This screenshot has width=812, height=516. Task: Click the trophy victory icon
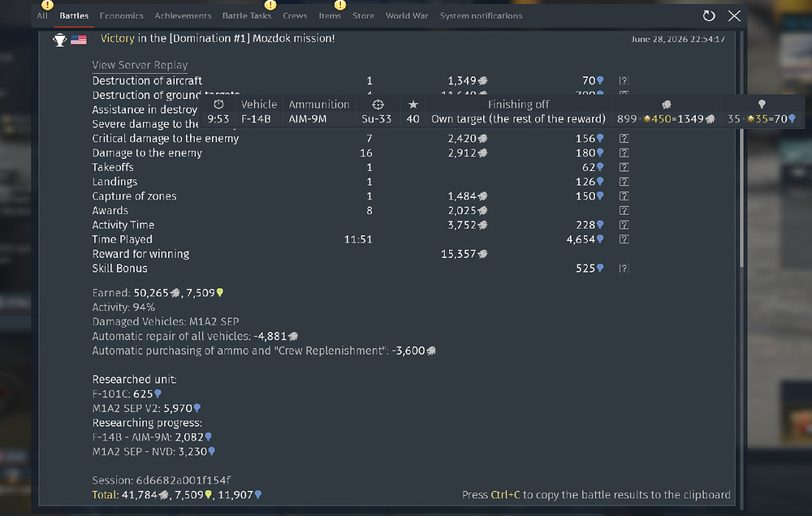[60, 40]
